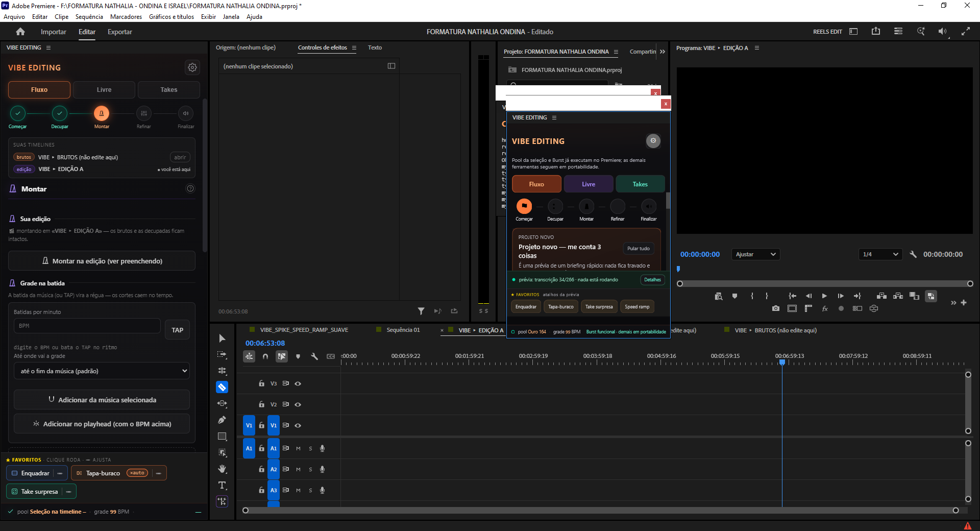980x531 pixels.
Task: Toggle V1 track output eye
Action: [298, 425]
